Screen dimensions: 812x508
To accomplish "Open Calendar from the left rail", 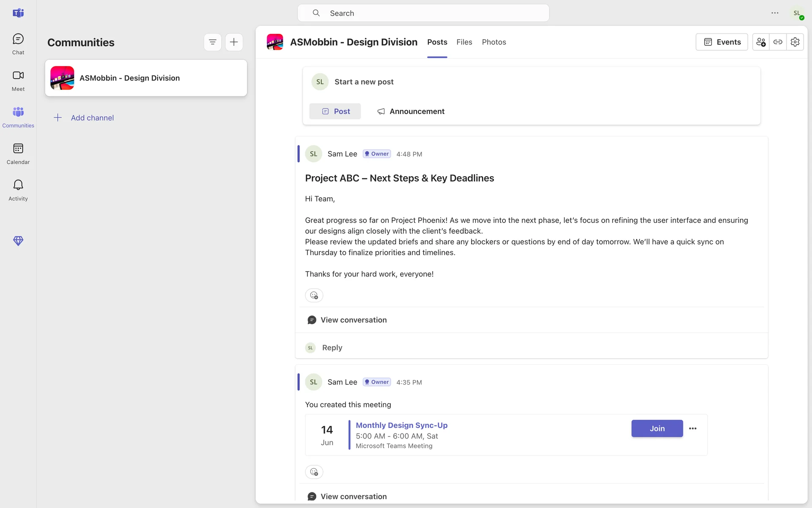I will 18,154.
